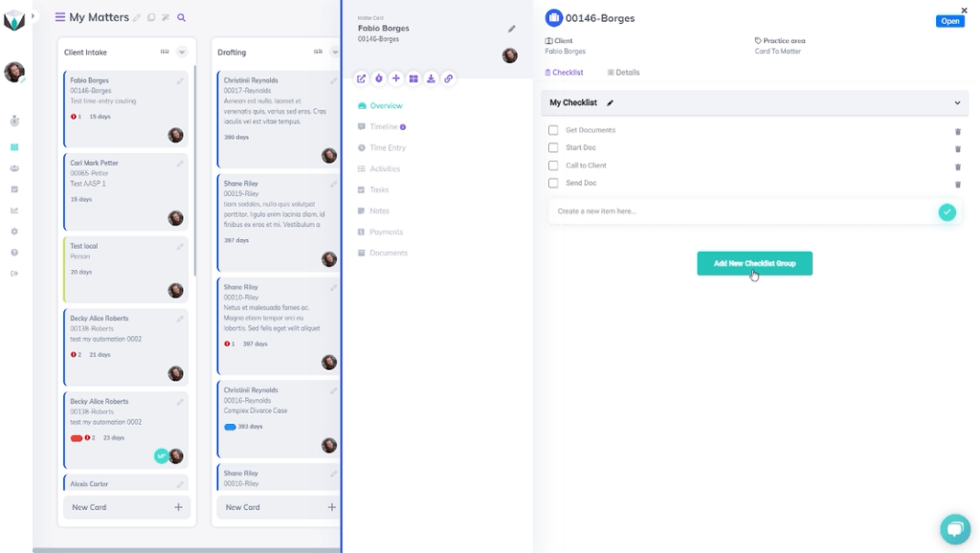Open the Client Intake column dropdown

pos(182,53)
